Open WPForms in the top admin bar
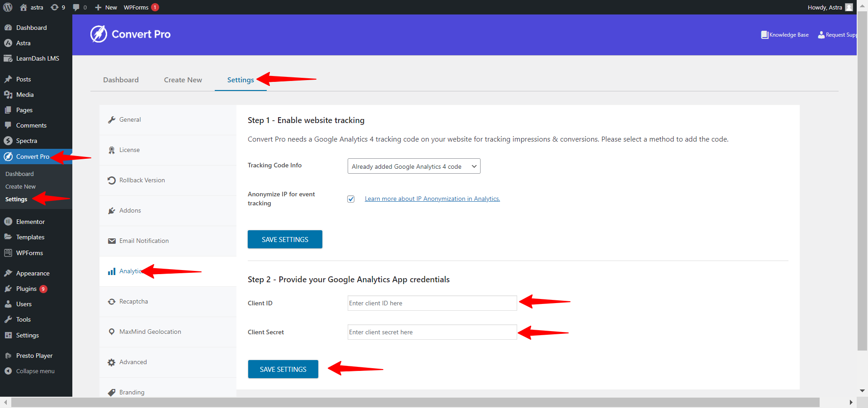The height and width of the screenshot is (408, 868). coord(136,7)
